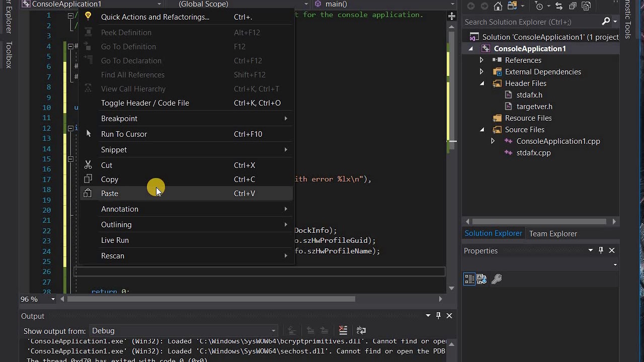Open the Annotation submenu

(x=186, y=209)
